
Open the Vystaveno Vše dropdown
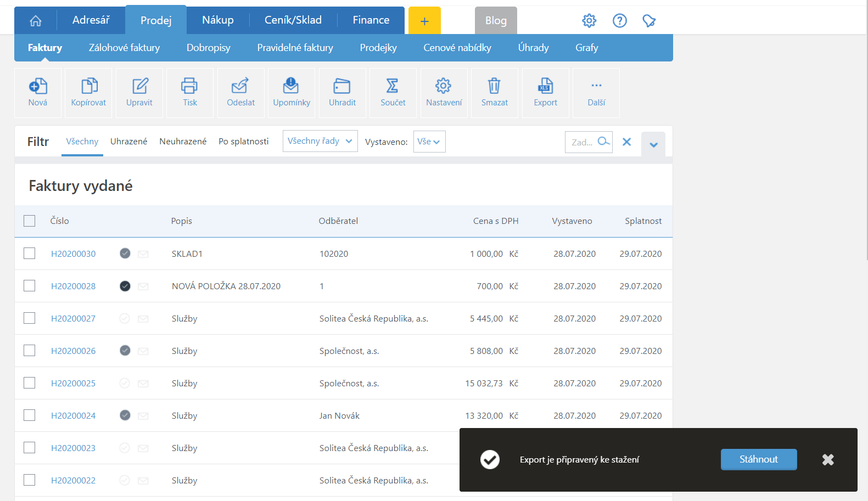(429, 142)
